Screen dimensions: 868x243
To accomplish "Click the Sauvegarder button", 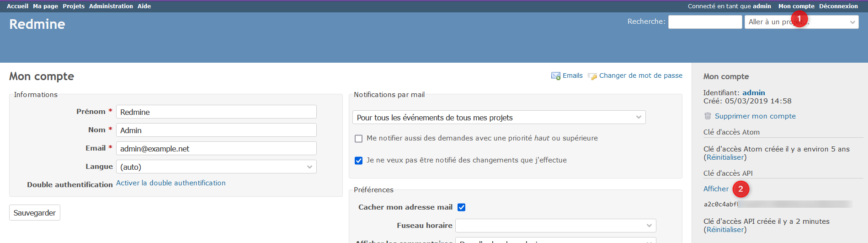I will (x=35, y=213).
